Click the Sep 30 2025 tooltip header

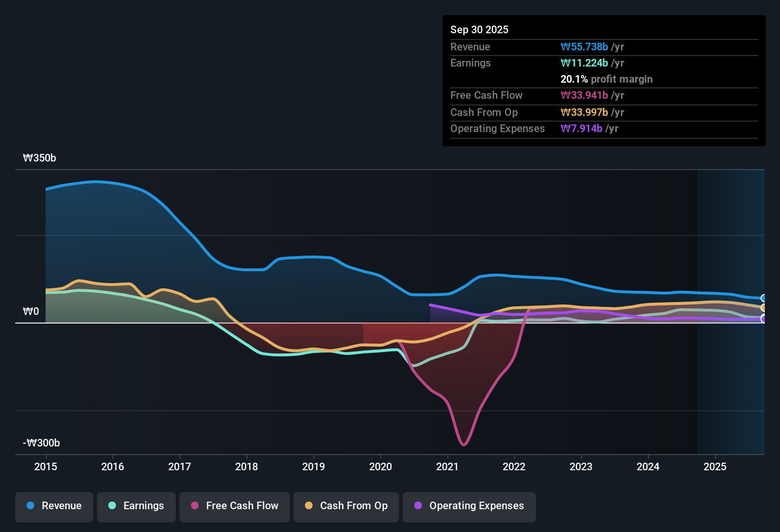click(x=479, y=29)
